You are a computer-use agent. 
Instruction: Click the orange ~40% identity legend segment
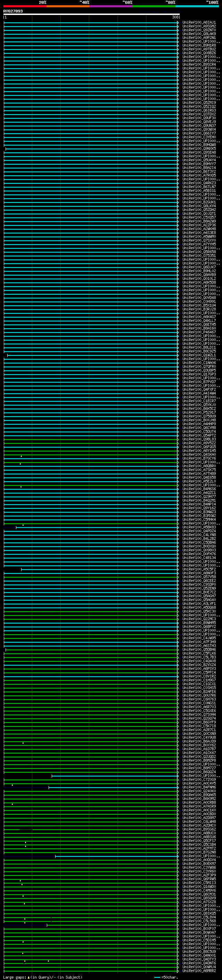pos(68,6)
